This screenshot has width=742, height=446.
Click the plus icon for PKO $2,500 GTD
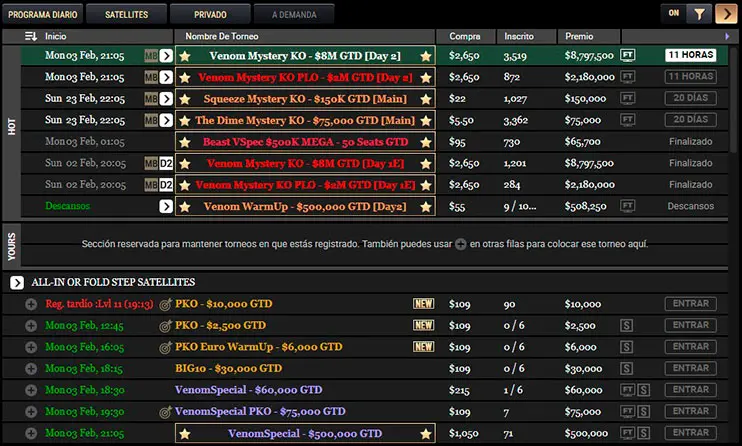pos(31,326)
